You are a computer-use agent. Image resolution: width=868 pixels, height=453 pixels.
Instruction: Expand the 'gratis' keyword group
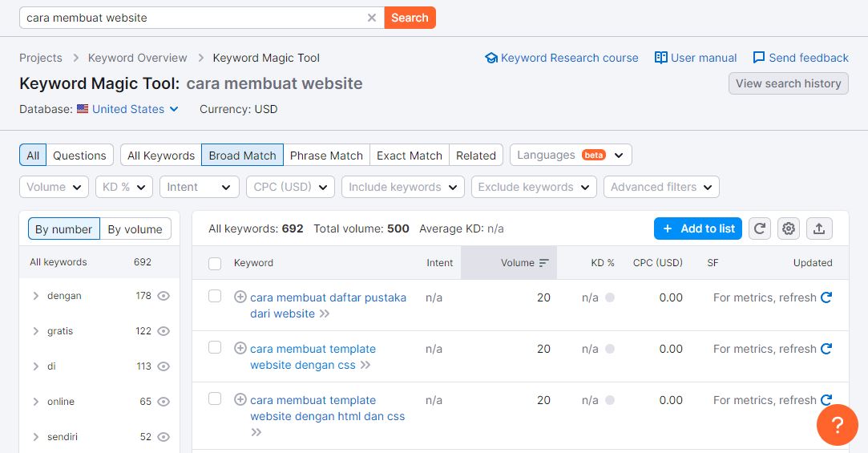click(36, 331)
